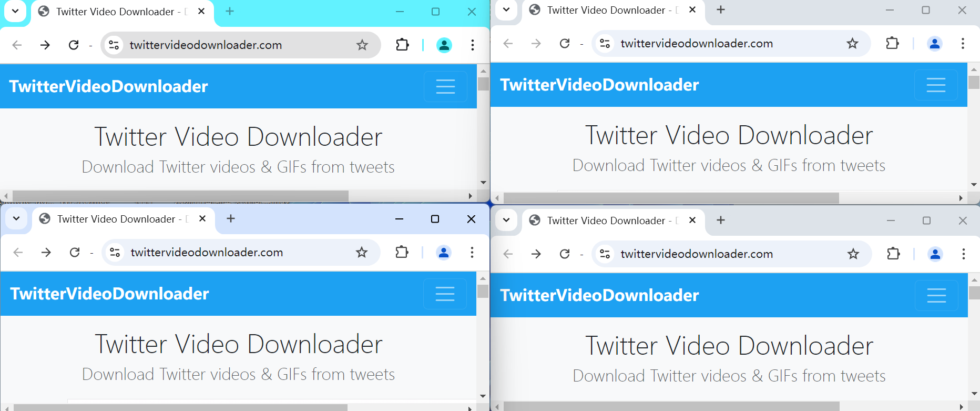980x411 pixels.
Task: Click horizontal scrollbar thumb in top-right window
Action: 671,198
